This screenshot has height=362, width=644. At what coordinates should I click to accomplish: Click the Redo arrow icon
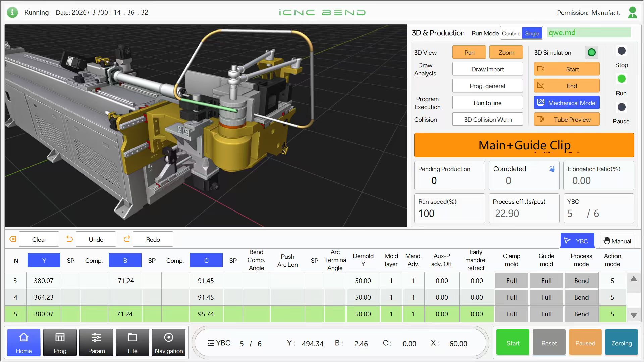tap(126, 239)
